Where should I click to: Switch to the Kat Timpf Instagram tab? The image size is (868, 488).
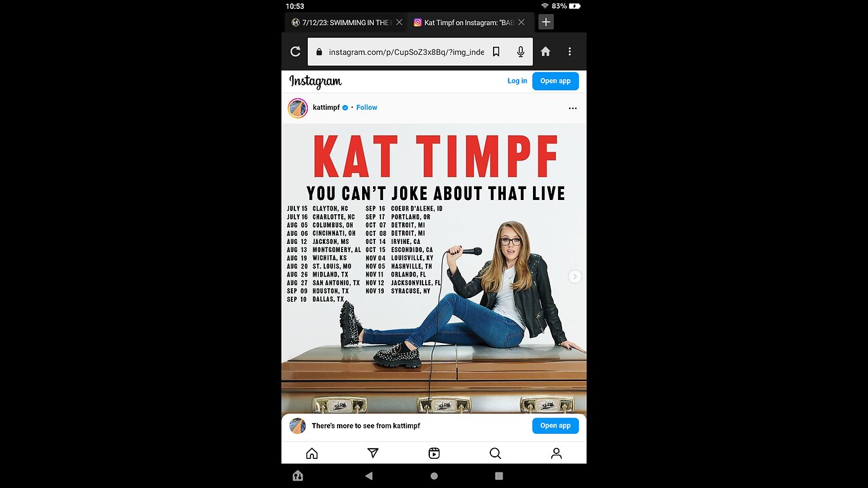point(465,22)
